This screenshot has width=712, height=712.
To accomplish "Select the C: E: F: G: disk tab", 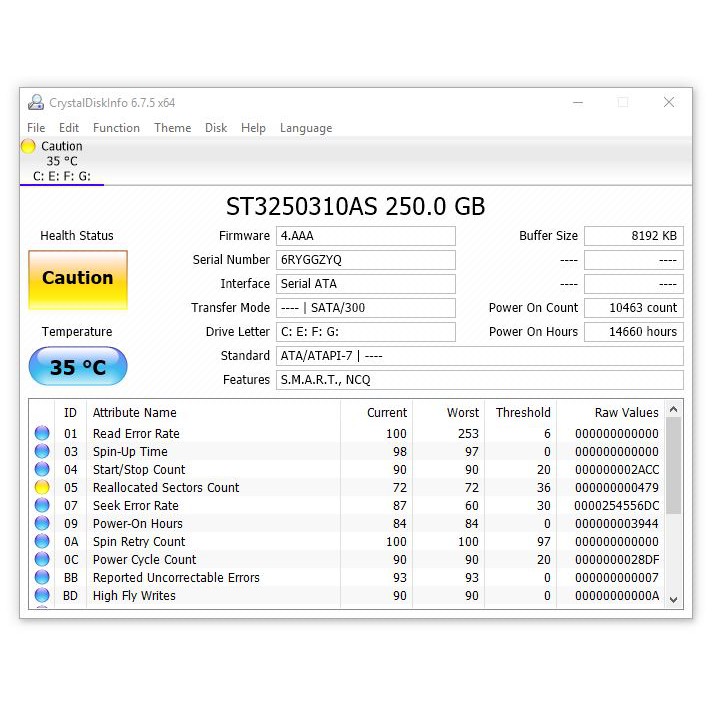I will 61,176.
